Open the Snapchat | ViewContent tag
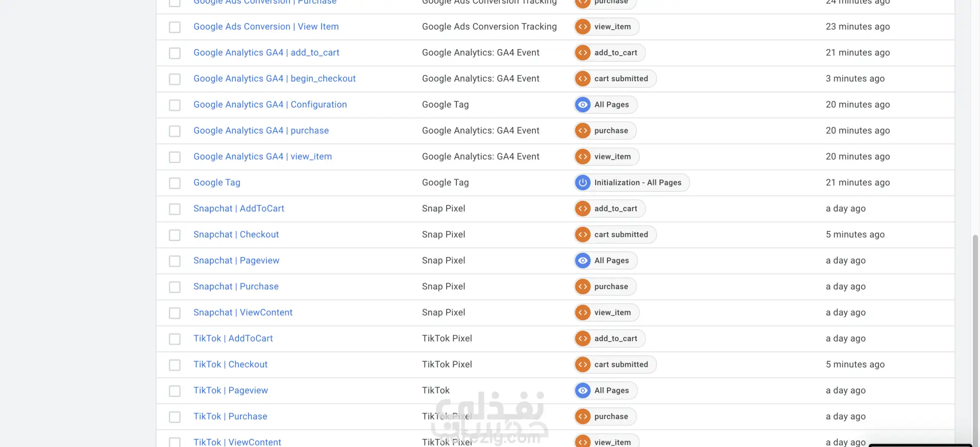980x447 pixels. [x=242, y=313]
